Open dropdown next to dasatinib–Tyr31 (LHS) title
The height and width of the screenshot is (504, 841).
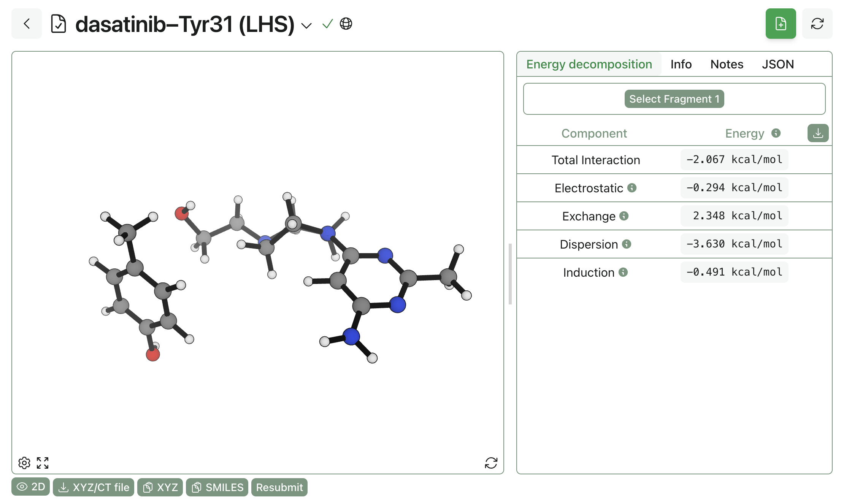306,25
